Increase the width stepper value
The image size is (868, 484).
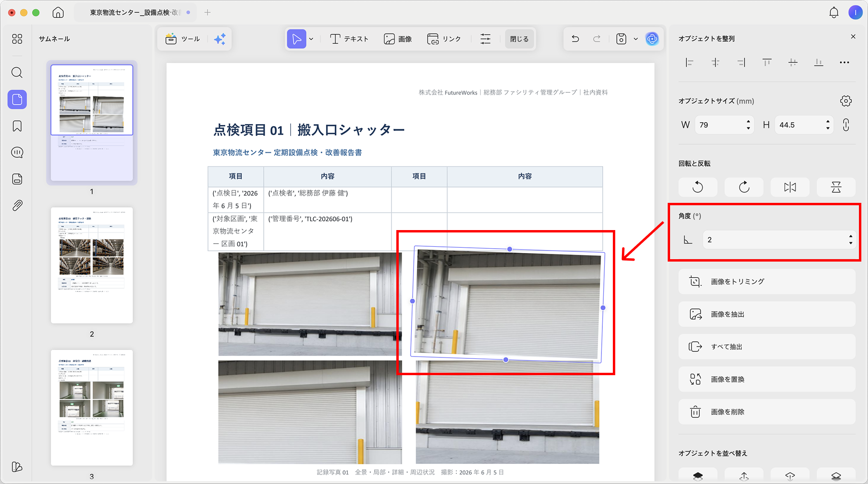pos(748,122)
